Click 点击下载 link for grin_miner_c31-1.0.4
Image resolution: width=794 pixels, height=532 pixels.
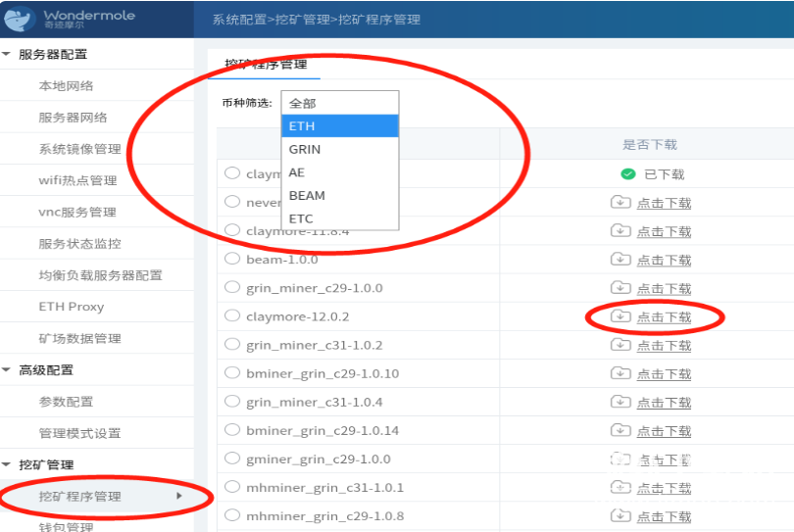664,402
